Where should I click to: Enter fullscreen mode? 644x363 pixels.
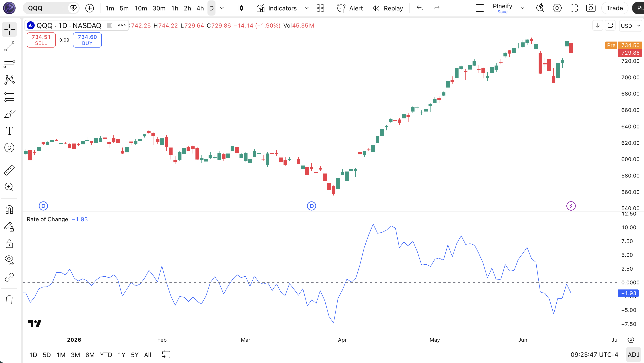point(574,8)
